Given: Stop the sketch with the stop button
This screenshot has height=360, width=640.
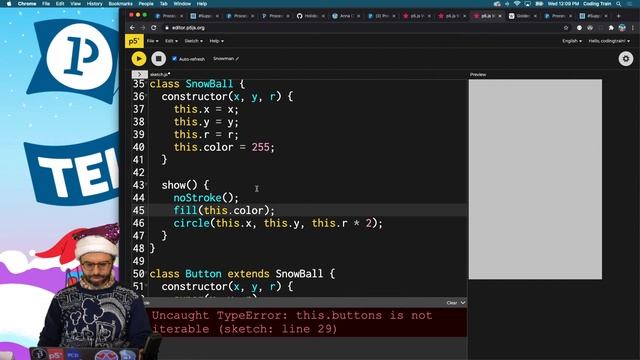Looking at the screenshot, I should click(x=158, y=59).
